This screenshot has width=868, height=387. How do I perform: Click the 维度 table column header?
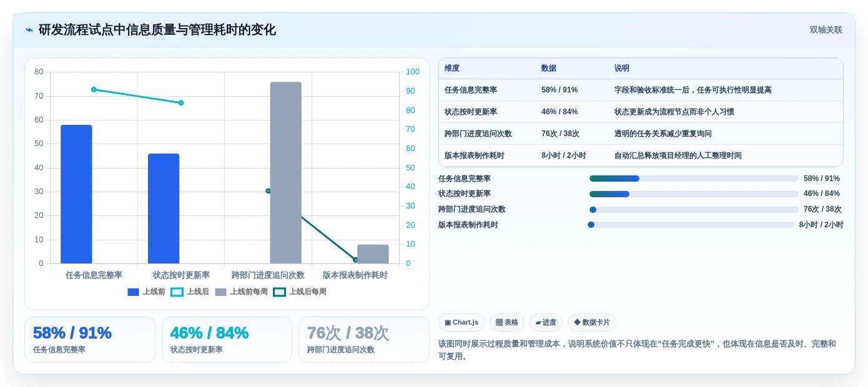452,68
